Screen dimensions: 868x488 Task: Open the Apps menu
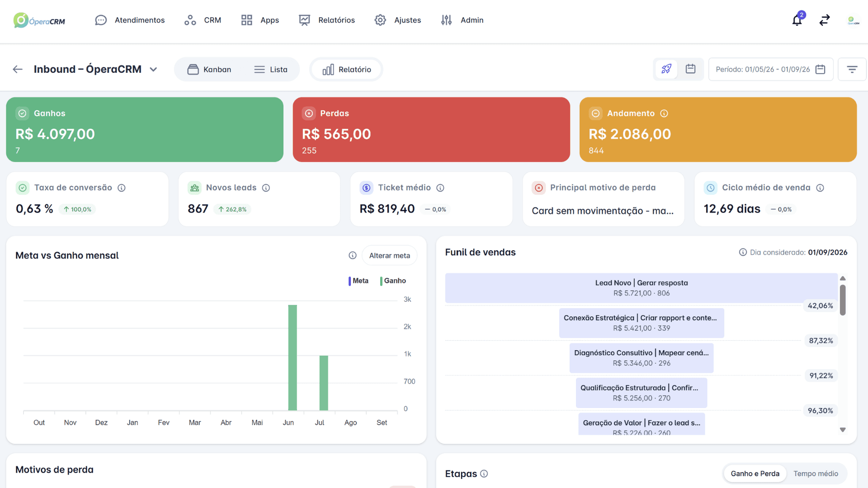click(260, 20)
